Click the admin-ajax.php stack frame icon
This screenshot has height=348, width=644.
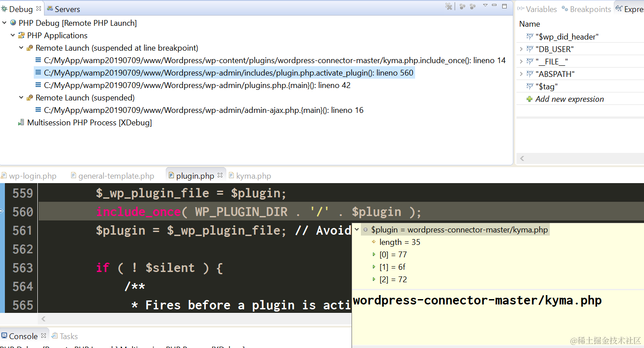pyautogui.click(x=39, y=110)
